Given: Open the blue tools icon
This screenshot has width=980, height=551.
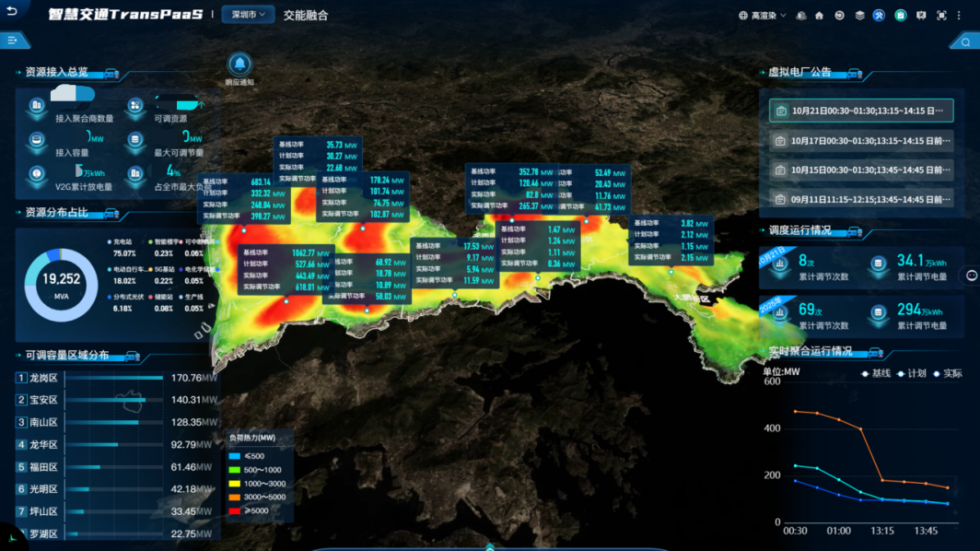Looking at the screenshot, I should point(879,16).
